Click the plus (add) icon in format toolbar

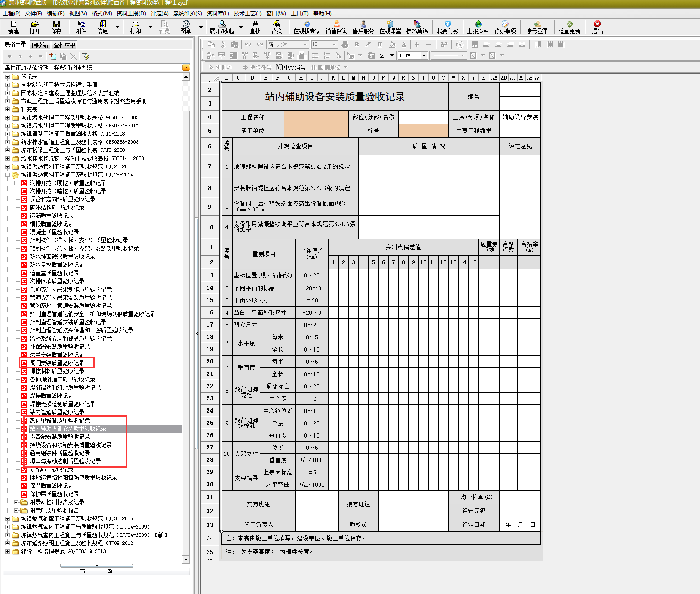[x=416, y=44]
